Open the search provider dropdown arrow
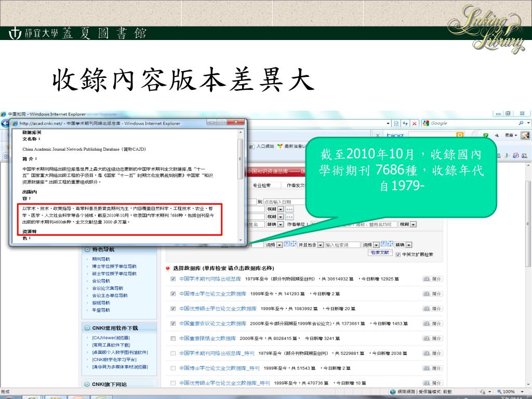The image size is (532, 399). click(x=528, y=123)
